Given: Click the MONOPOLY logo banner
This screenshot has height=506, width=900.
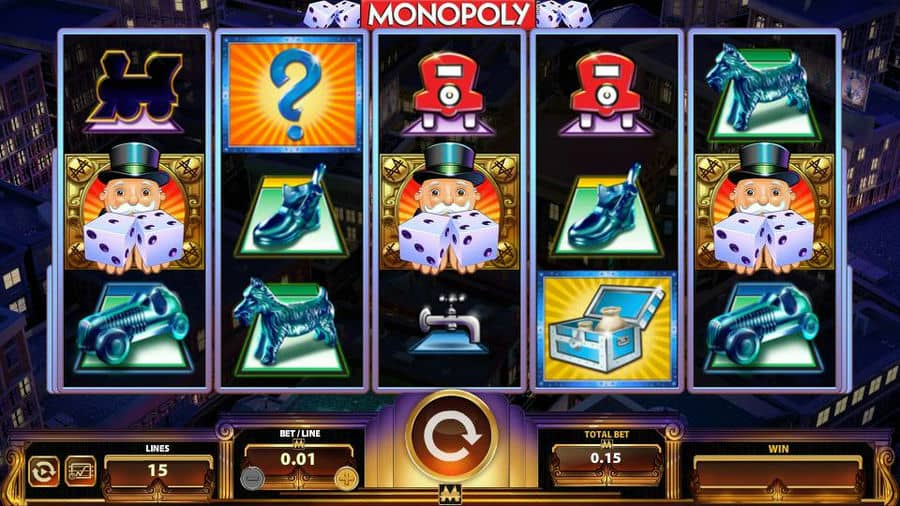Looking at the screenshot, I should tap(448, 15).
